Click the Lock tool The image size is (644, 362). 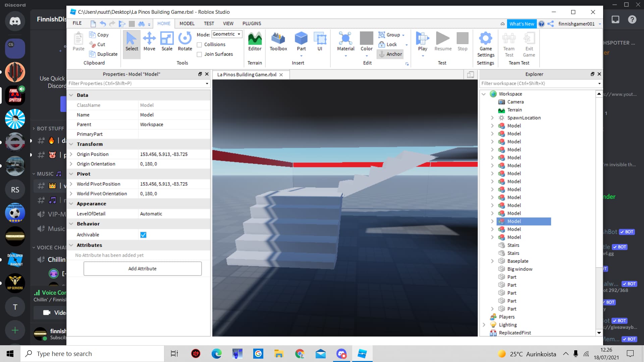[x=388, y=44]
